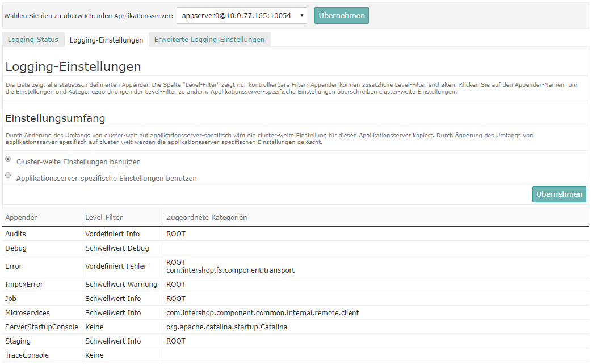Open the application server selector dropdown
592x364 pixels.
click(242, 16)
